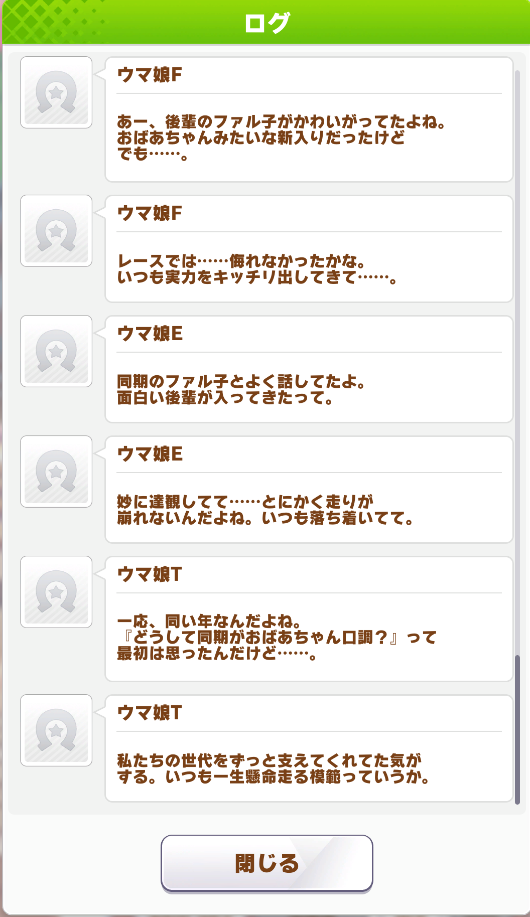Click the upper part of the scrollbar track
This screenshot has height=917, width=530.
pos(517,234)
